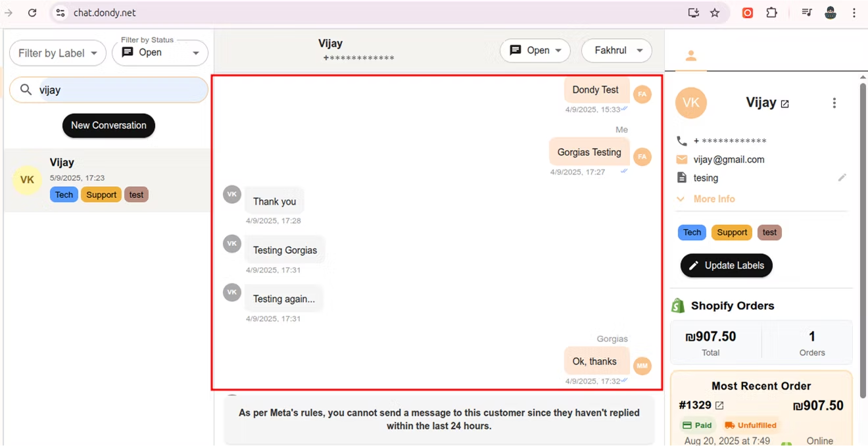
Task: Bookmark this page with the star icon
Action: click(x=715, y=12)
